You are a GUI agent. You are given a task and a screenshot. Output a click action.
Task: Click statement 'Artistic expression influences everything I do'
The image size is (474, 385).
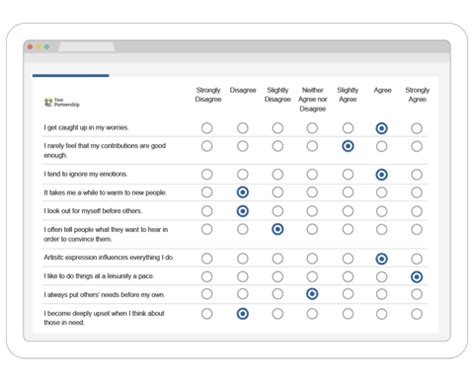point(109,257)
